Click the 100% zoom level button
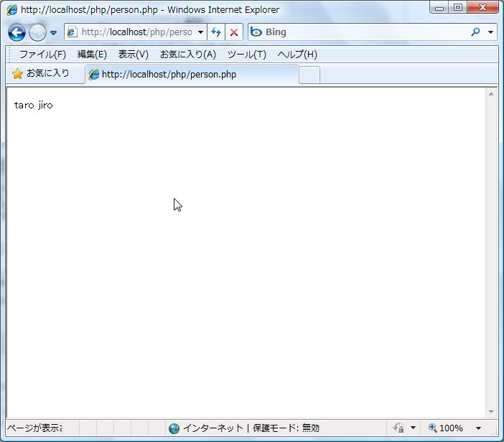 pos(446,428)
